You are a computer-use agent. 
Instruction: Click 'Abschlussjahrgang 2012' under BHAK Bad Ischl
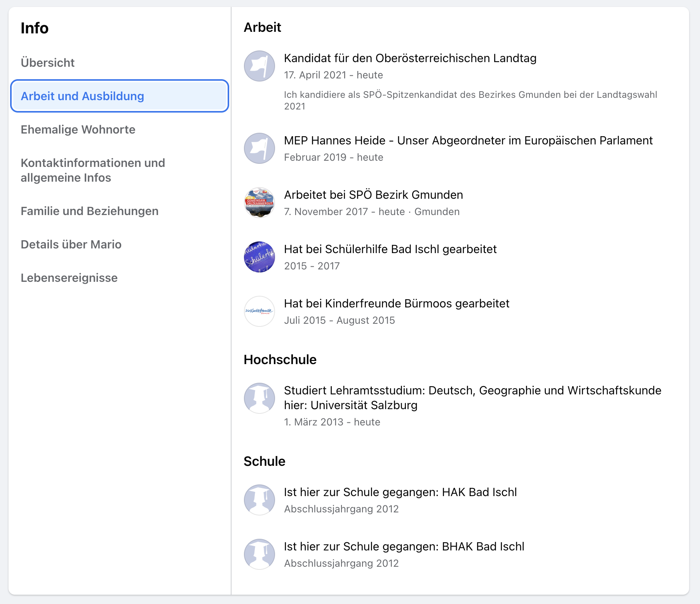click(341, 563)
